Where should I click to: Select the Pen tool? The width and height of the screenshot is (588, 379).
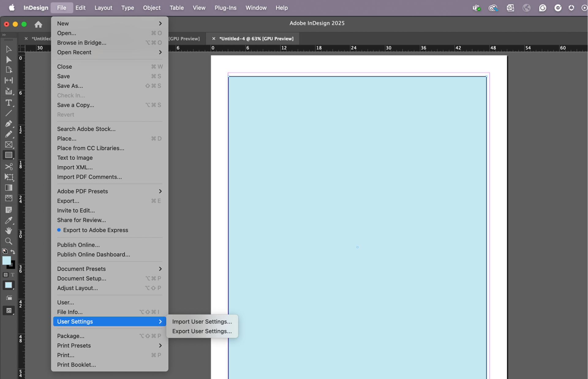[9, 124]
